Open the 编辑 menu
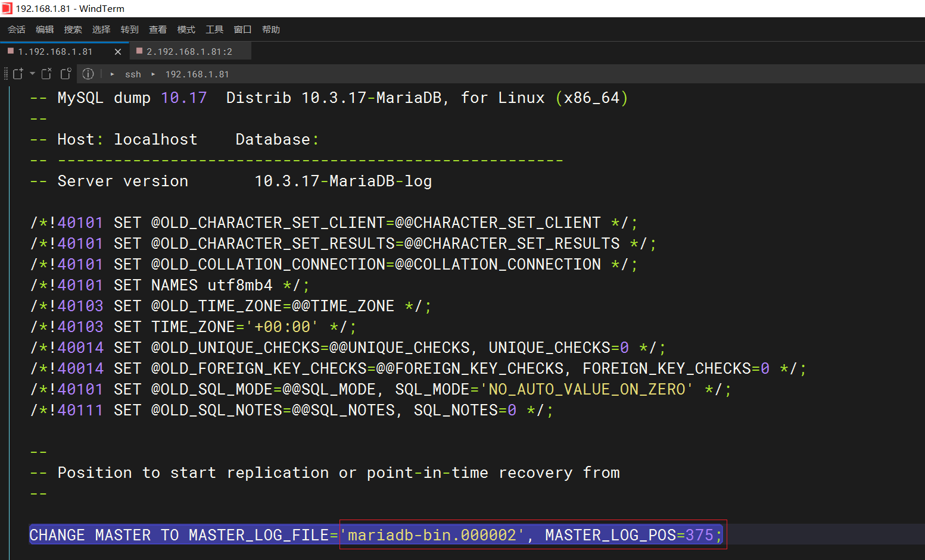 (45, 29)
